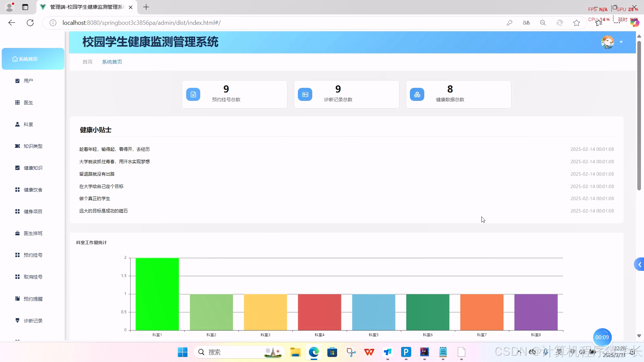The height and width of the screenshot is (362, 644).
Task: Open IntelliJ IDEA from taskbar
Action: [x=424, y=352]
